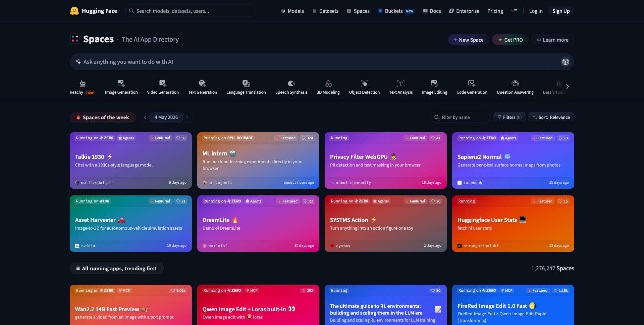Pick the Question Answering category icon
The width and height of the screenshot is (644, 325).
515,83
